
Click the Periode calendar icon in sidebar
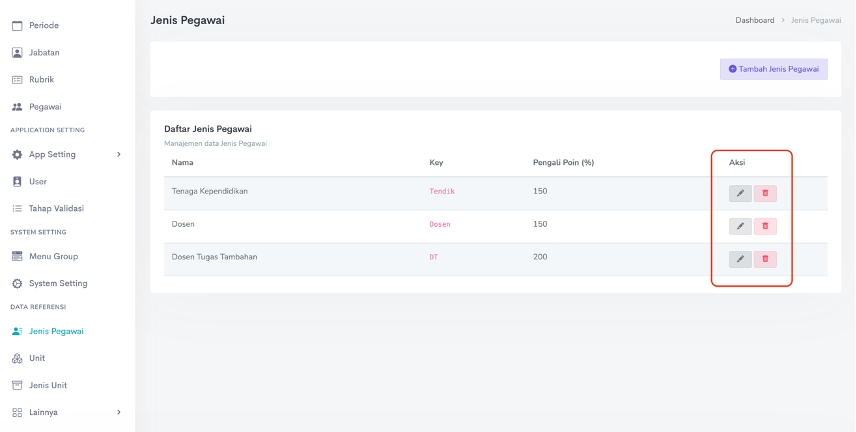[x=17, y=25]
